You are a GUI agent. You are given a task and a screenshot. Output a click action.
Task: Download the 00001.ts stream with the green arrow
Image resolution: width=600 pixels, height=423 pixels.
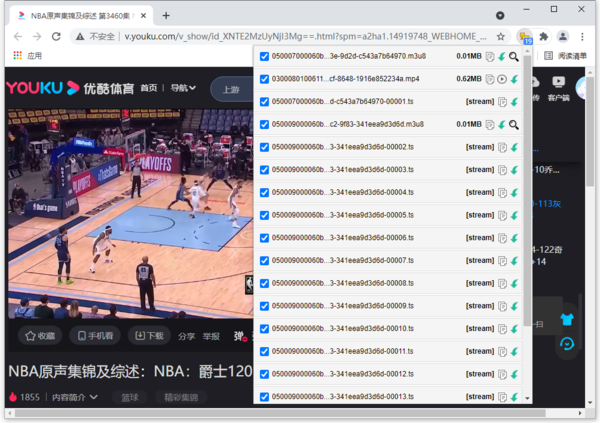[514, 102]
